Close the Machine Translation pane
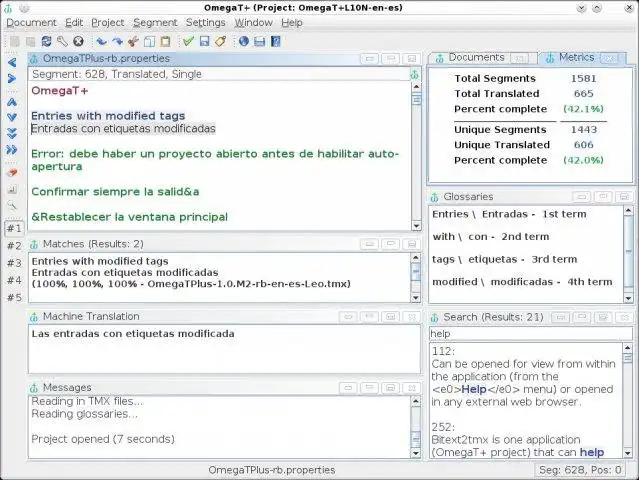639x480 pixels. pos(412,317)
